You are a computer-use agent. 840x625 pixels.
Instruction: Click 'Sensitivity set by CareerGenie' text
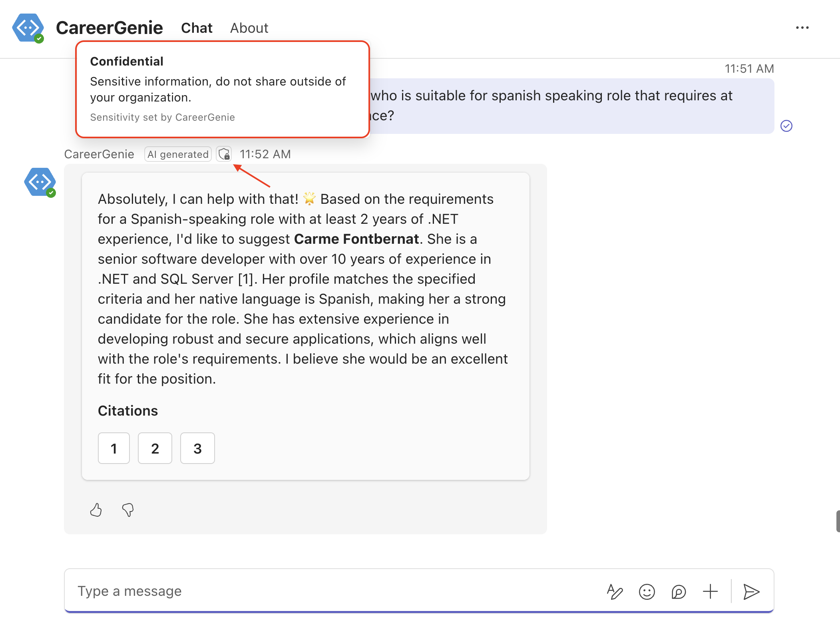point(163,117)
